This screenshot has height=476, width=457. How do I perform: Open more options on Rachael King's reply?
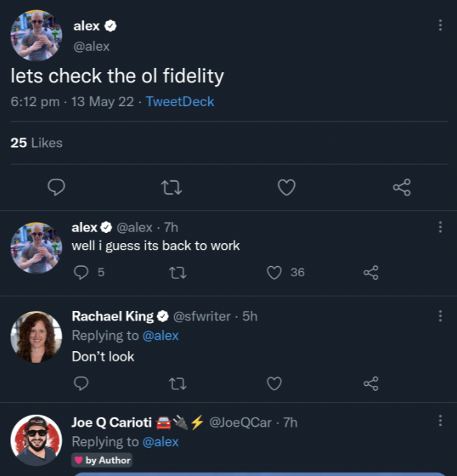coord(440,316)
